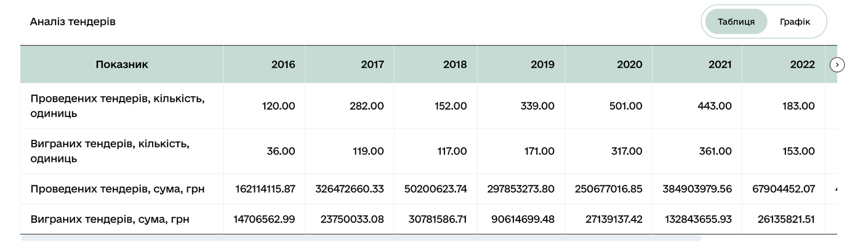Switch to Таблиця view
This screenshot has width=868, height=247.
coord(736,22)
